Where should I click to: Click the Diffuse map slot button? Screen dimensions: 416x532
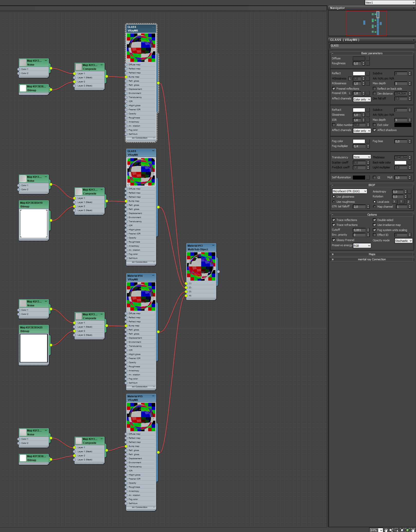368,59
